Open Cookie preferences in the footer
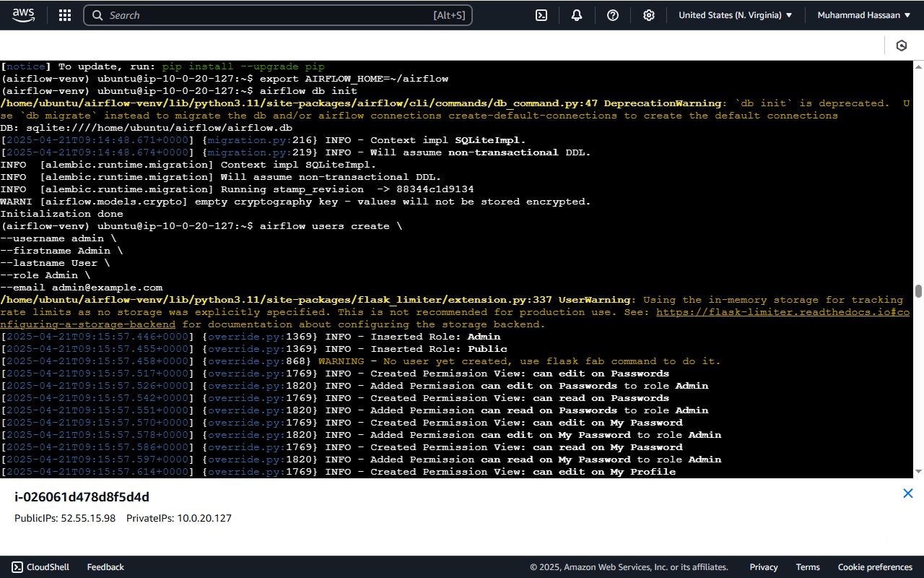 tap(875, 567)
